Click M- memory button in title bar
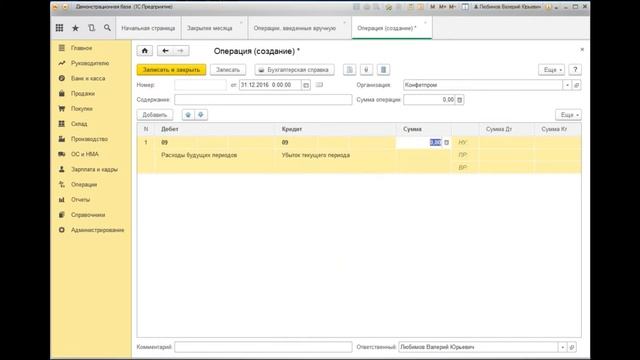The height and width of the screenshot is (360, 640). click(x=452, y=7)
